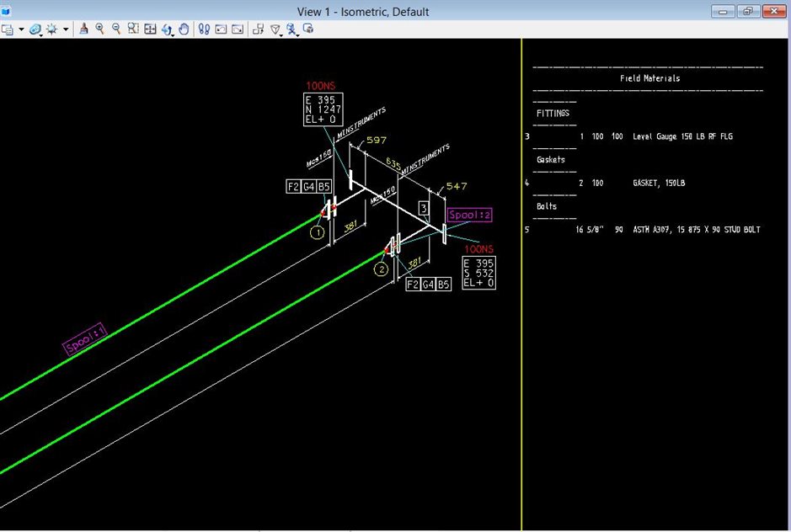Viewport: 791px width, 532px height.
Task: Select the 'GASKET, 150LB' description
Action: [x=659, y=183]
